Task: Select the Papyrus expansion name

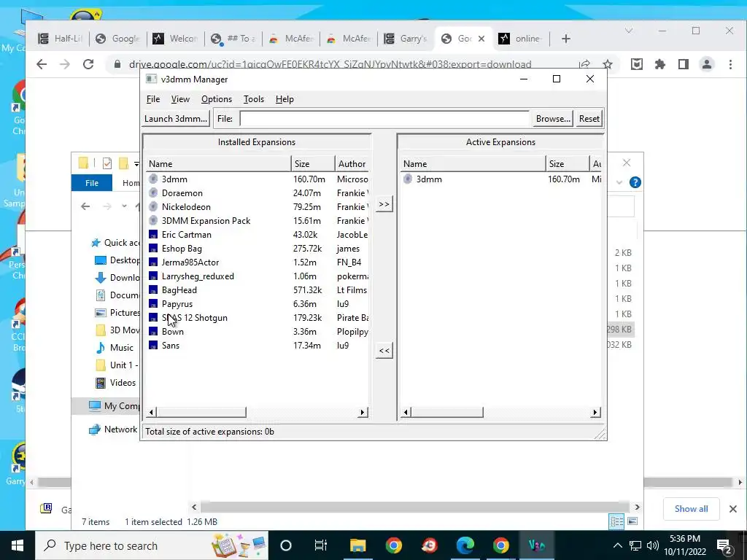Action: coord(177,304)
